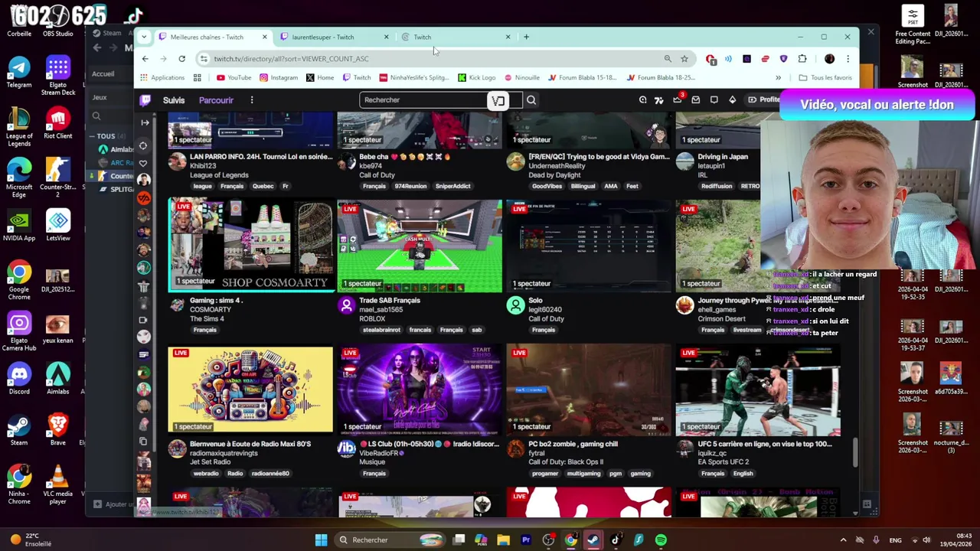Open TikTok app from the taskbar
980x551 pixels.
click(x=616, y=540)
